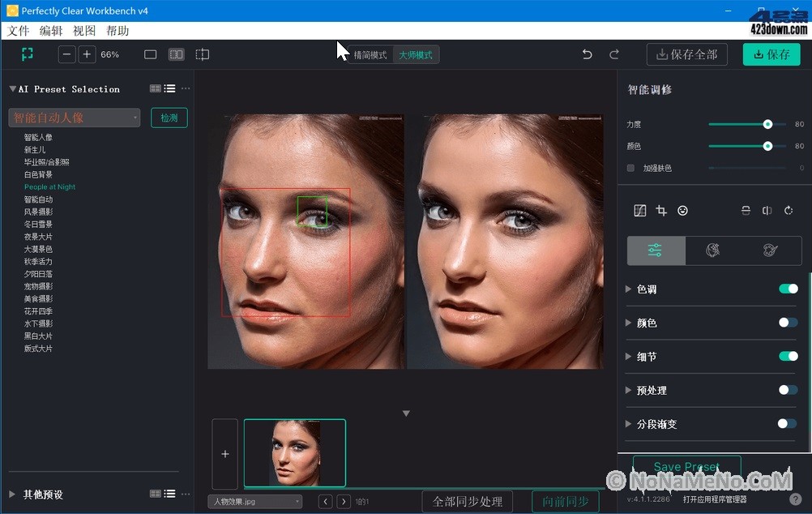Click the curves adjustment icon
Viewport: 812px width, 514px height.
[639, 211]
